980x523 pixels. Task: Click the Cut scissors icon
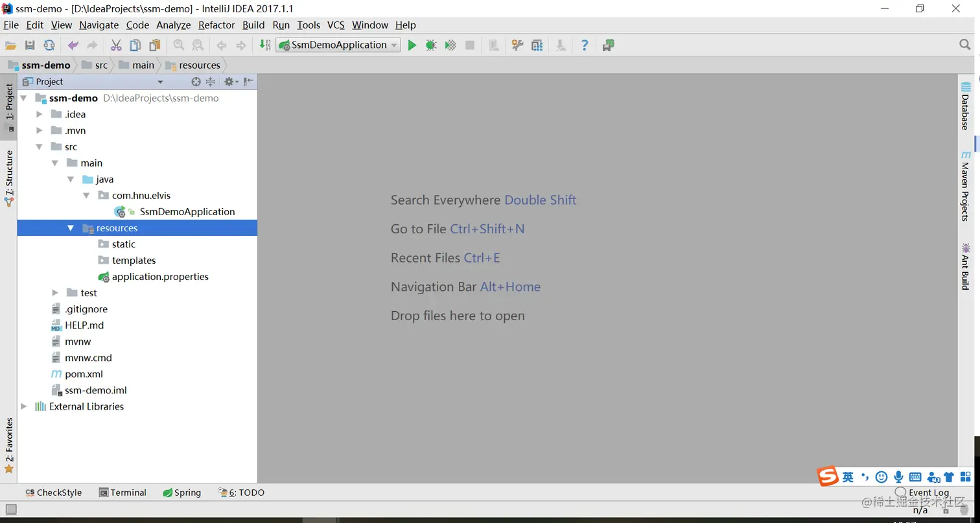coord(116,45)
